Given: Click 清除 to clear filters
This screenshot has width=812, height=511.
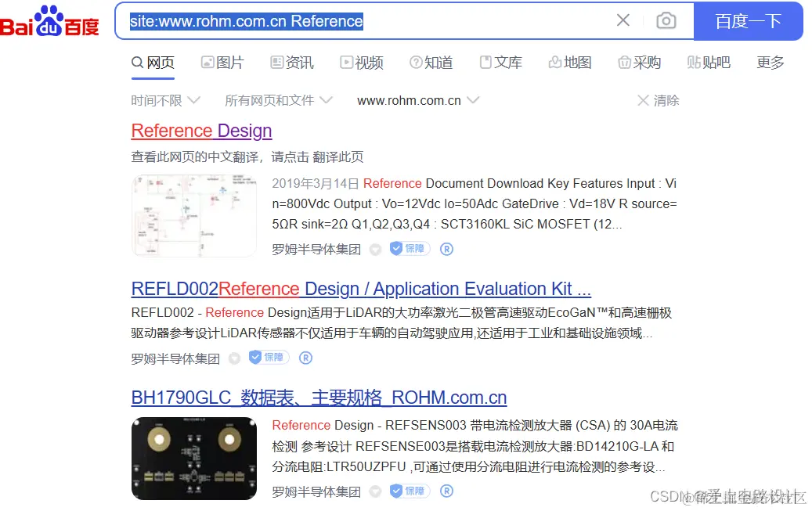Looking at the screenshot, I should click(659, 100).
